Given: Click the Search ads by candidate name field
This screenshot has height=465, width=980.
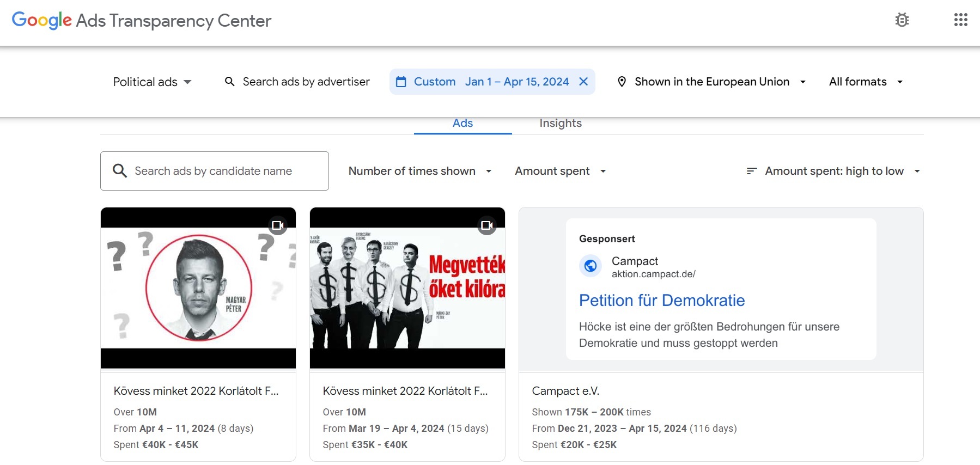Looking at the screenshot, I should 215,171.
